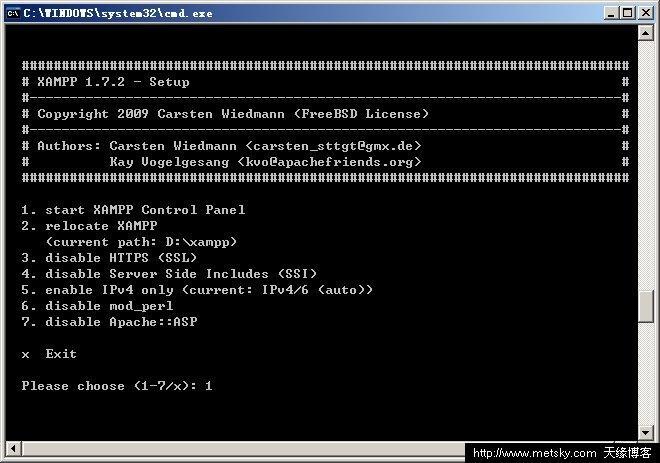660x463 pixels.
Task: Click the horizontal scrollbar left arrow
Action: tap(13, 449)
